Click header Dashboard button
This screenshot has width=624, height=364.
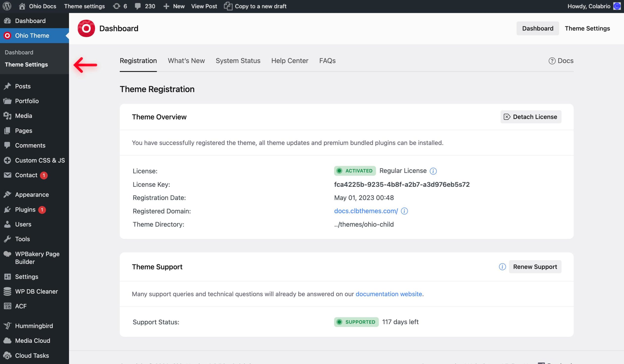[537, 28]
